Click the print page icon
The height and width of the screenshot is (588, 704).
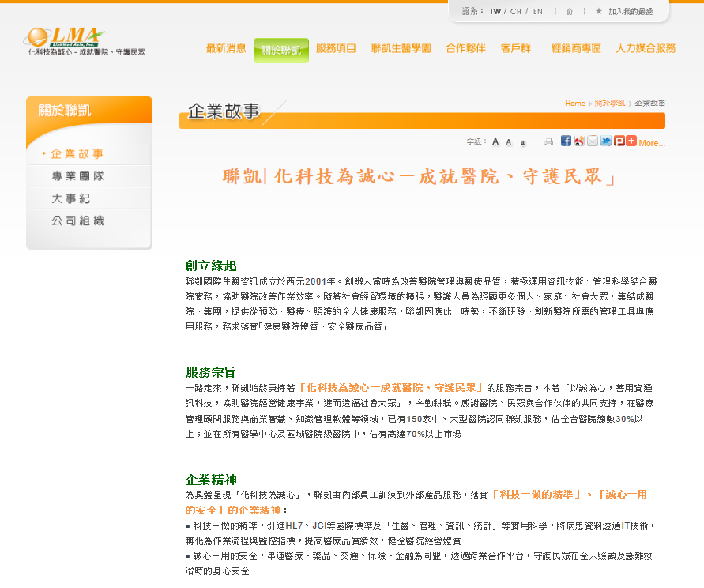coord(548,142)
